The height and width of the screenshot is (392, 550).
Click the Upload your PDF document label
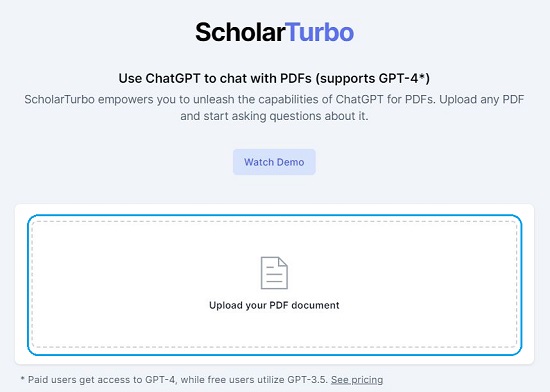click(274, 305)
